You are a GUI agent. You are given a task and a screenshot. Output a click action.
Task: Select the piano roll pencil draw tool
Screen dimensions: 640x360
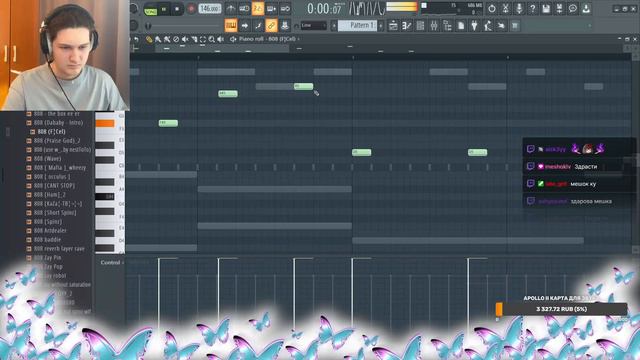149,39
